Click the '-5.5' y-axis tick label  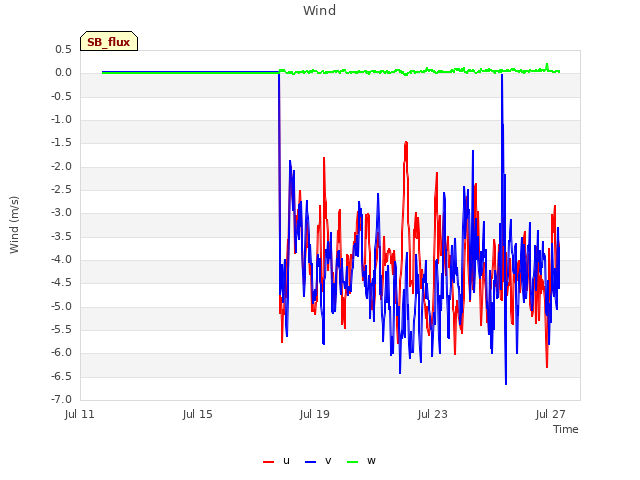61,329
